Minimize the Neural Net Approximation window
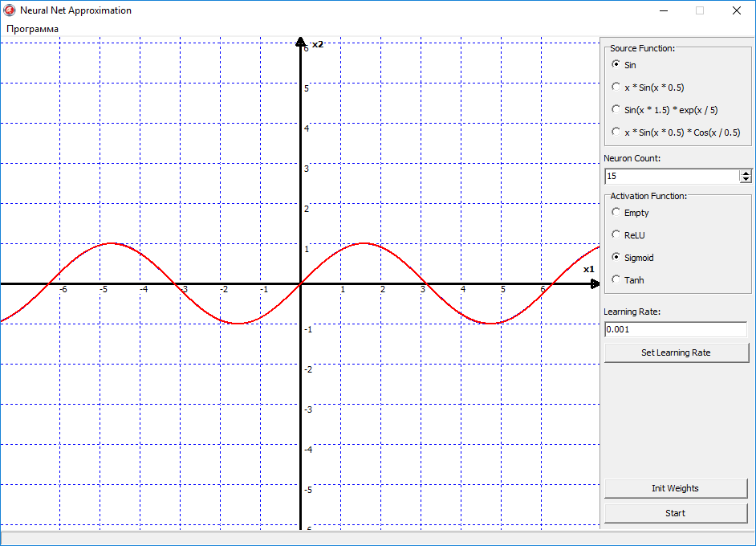Screen dimensions: 756x546 664,10
